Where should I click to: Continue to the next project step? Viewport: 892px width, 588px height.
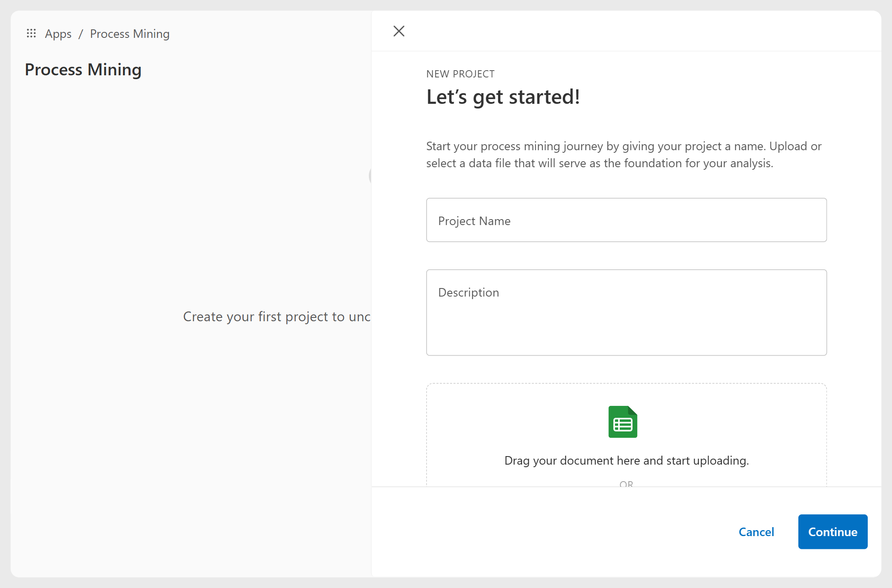tap(832, 532)
